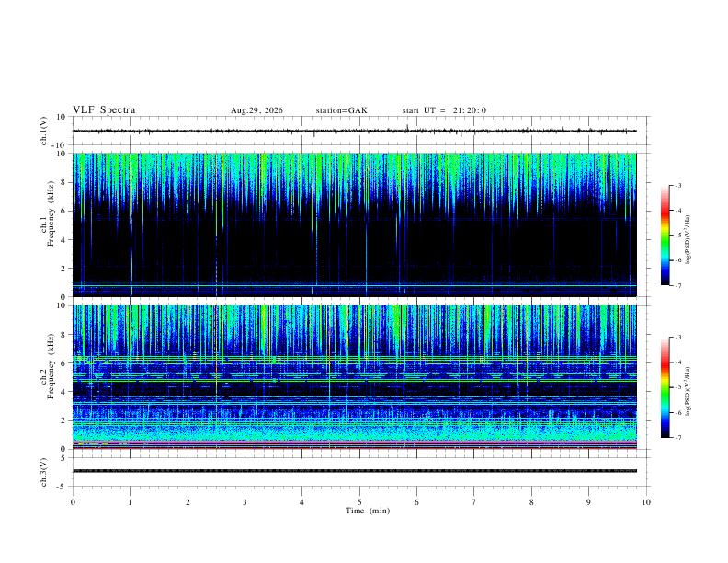The width and height of the screenshot is (728, 563).
Task: Click the Aug.29, 2026 date label
Action: [256, 110]
